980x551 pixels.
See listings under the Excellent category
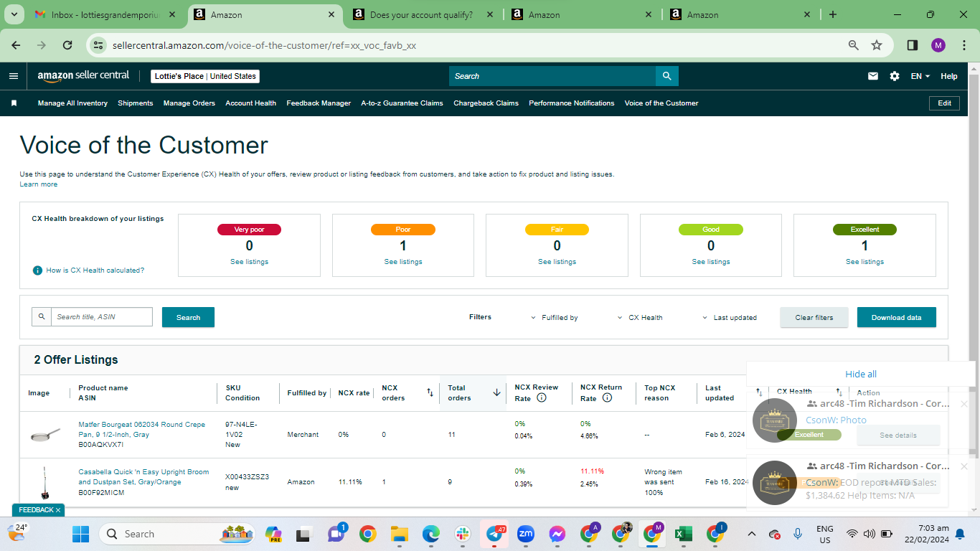[x=864, y=262]
